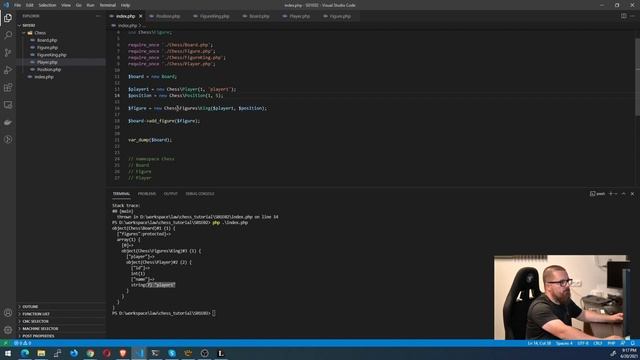Select the pwsh terminal shell label
The width and height of the screenshot is (640, 360).
pyautogui.click(x=598, y=193)
